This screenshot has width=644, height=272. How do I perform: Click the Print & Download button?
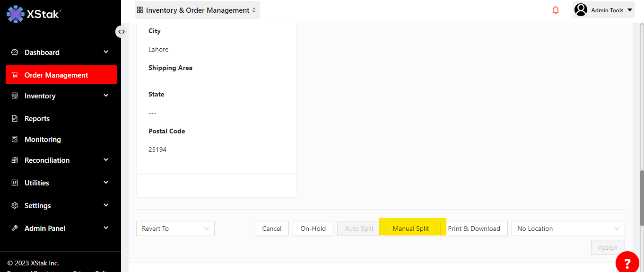click(474, 228)
